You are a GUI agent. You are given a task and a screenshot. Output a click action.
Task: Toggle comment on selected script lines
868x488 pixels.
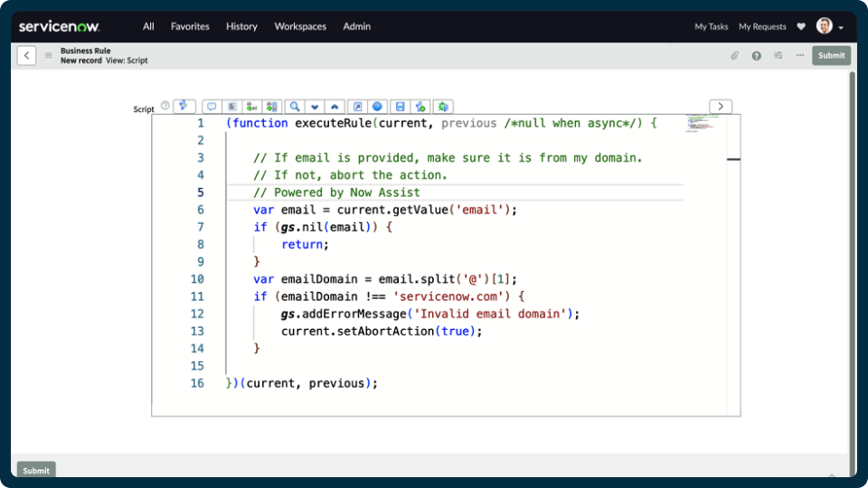point(212,107)
